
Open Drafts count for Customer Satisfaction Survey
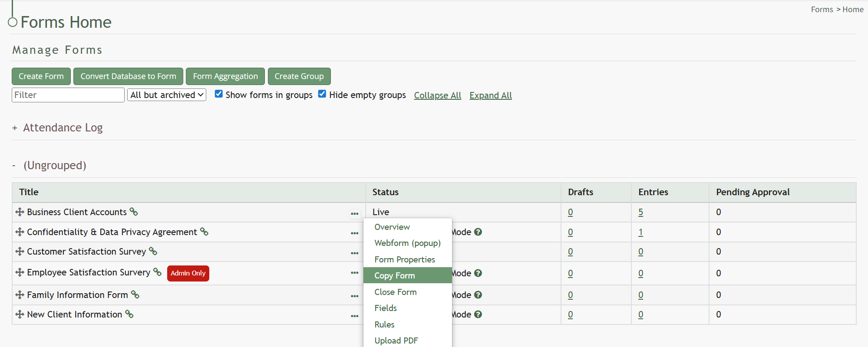(571, 252)
